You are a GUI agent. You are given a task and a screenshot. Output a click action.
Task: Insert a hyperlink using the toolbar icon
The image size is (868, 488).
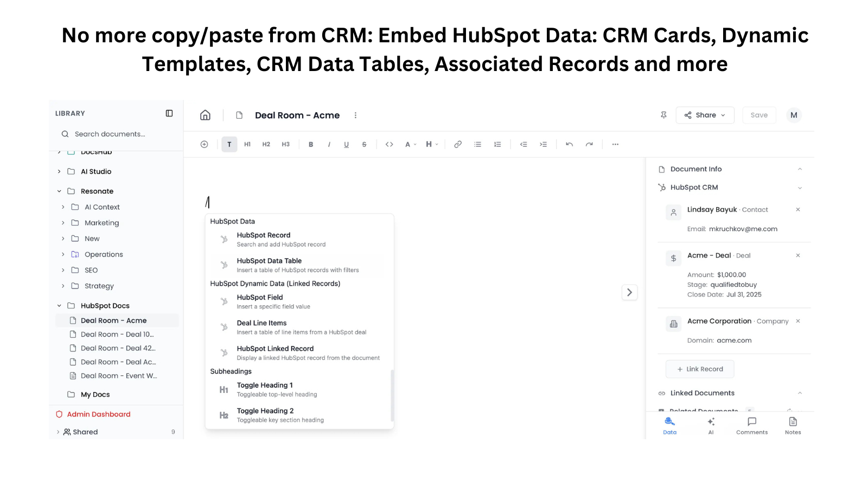458,144
